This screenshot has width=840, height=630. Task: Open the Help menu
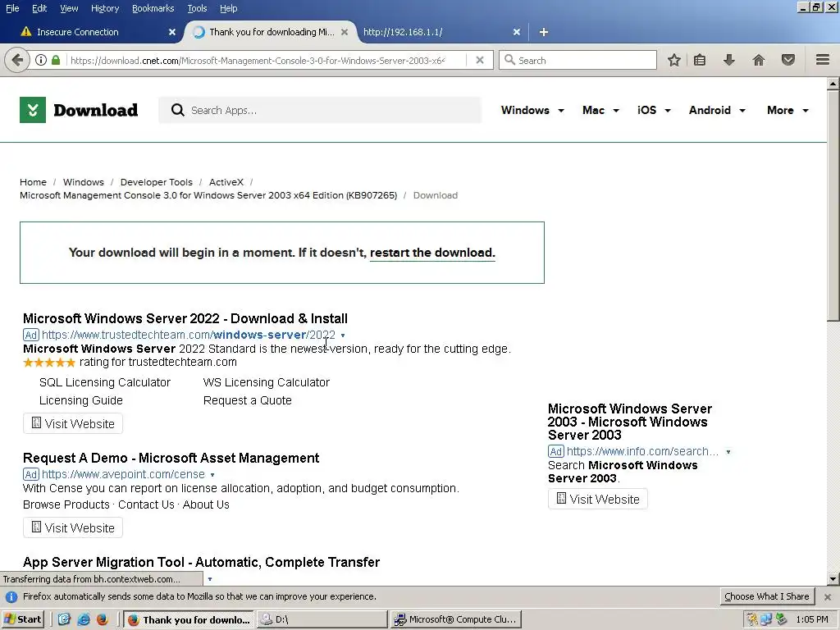229,8
